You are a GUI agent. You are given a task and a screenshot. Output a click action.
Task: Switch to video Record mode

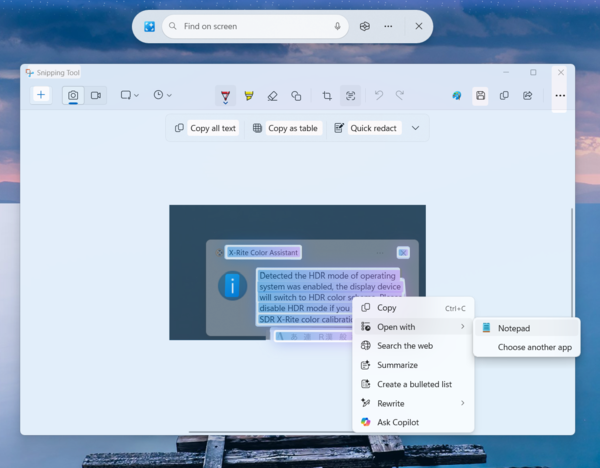96,95
